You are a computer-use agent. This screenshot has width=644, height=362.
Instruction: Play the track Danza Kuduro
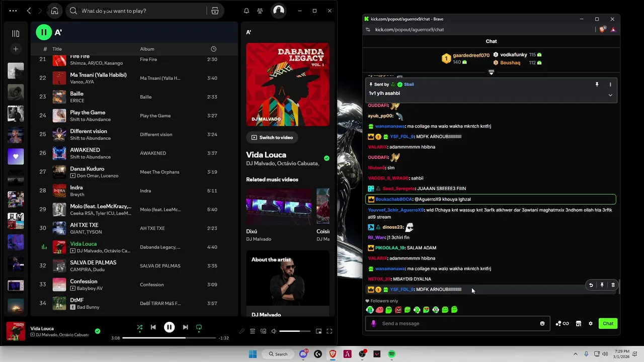tap(87, 169)
